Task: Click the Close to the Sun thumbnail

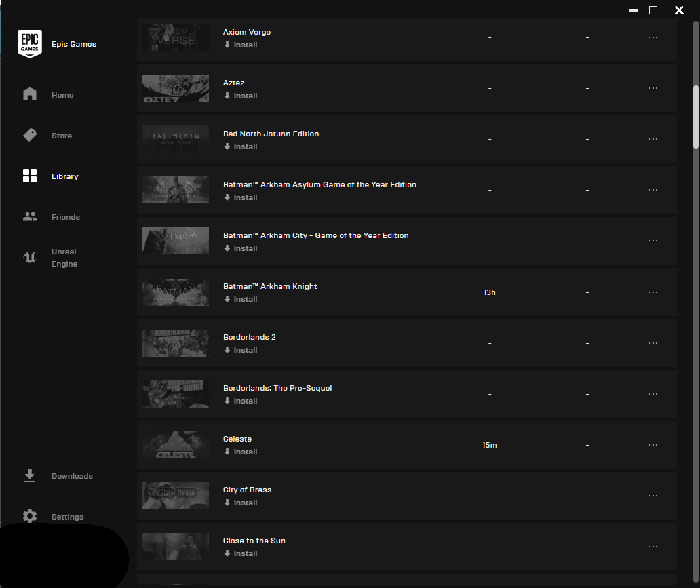Action: point(176,547)
